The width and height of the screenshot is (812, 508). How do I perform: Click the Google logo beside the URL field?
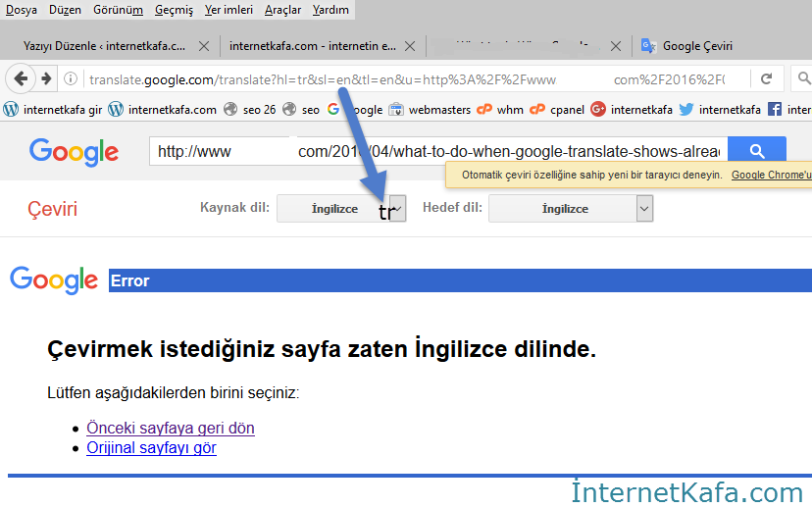pyautogui.click(x=75, y=152)
